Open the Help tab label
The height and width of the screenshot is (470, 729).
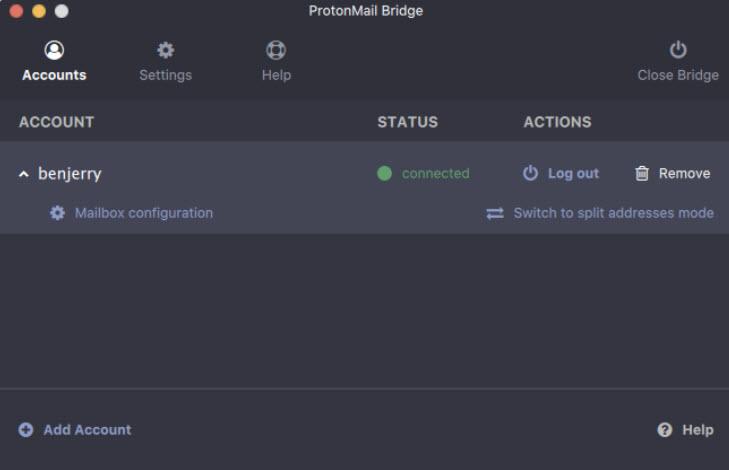[x=276, y=75]
